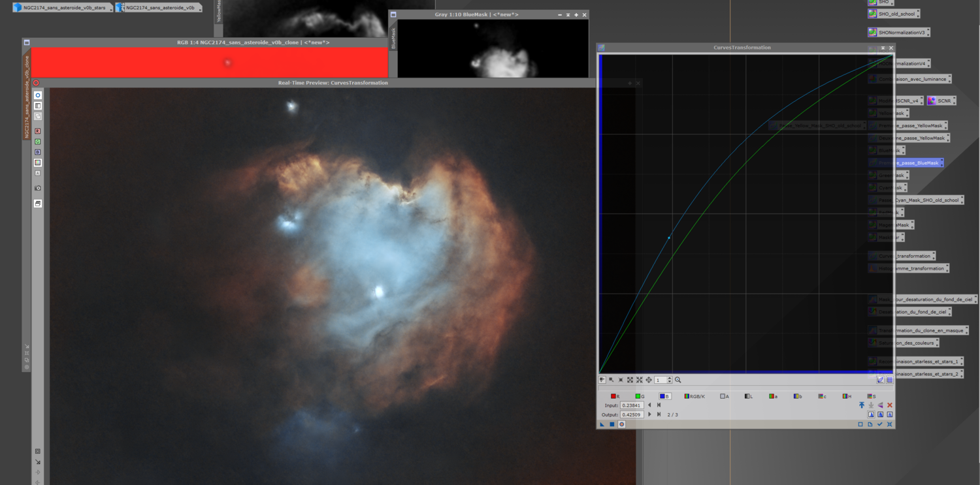The height and width of the screenshot is (485, 980).
Task: Activate the Delete Point mode in curve editor
Action: 621,380
